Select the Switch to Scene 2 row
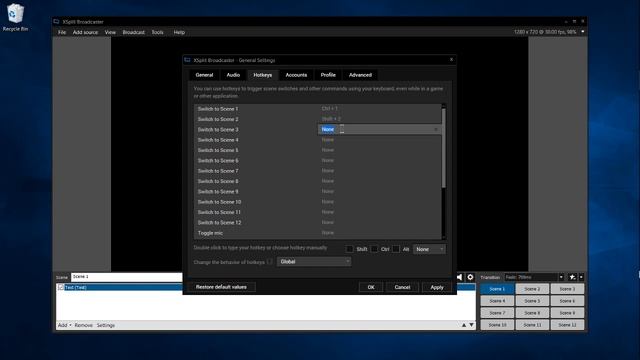 318,119
